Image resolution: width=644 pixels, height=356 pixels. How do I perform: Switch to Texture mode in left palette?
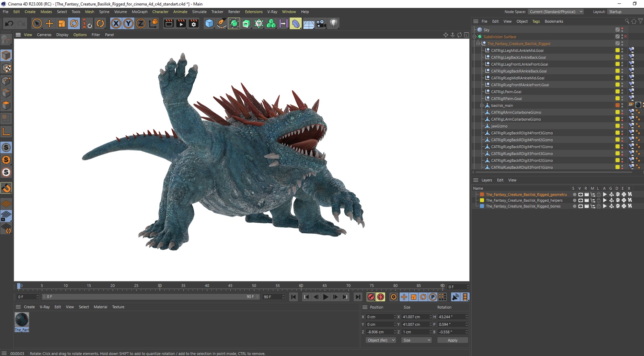(6, 68)
